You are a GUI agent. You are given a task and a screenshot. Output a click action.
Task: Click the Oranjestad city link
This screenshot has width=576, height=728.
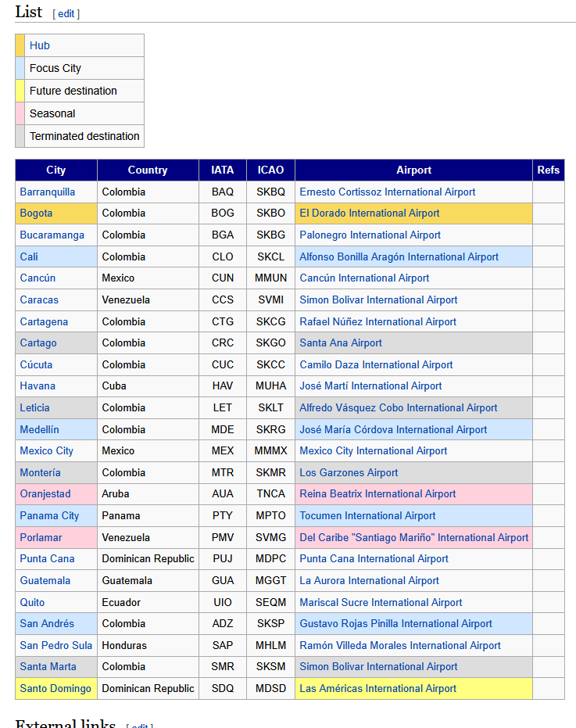coord(45,493)
